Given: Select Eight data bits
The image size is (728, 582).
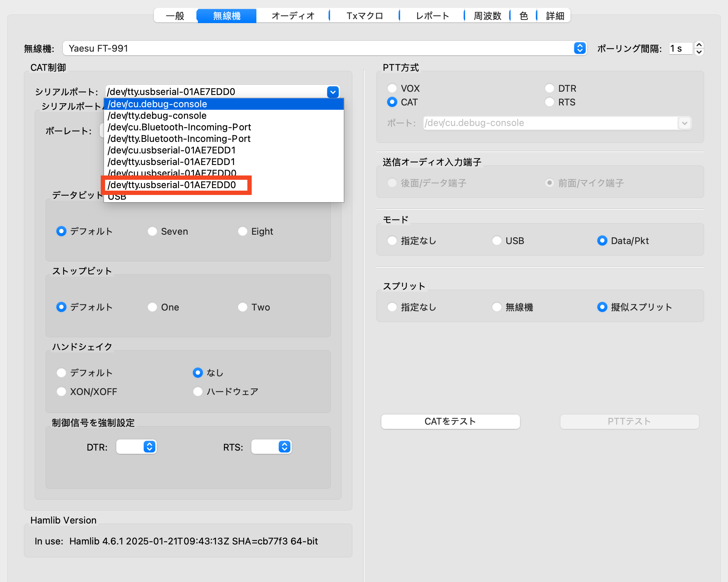Looking at the screenshot, I should [243, 231].
